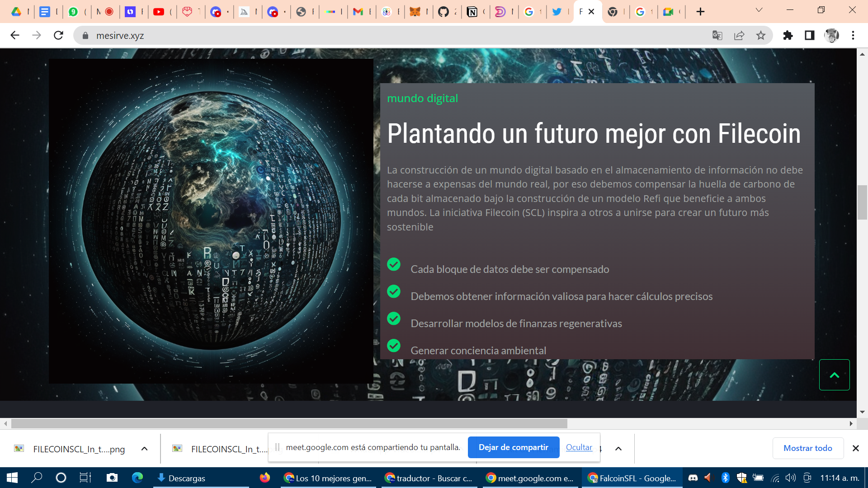Open Firefox from the taskbar
This screenshot has height=488, width=868.
(x=265, y=478)
